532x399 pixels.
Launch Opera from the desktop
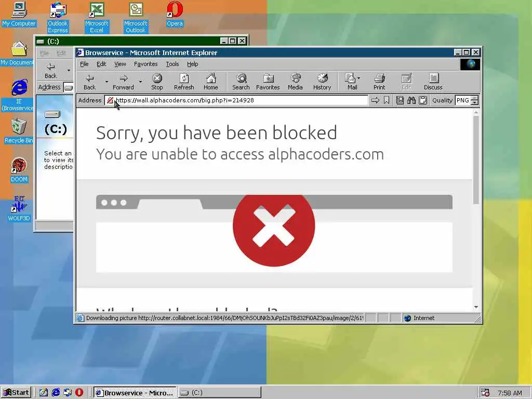pyautogui.click(x=175, y=14)
